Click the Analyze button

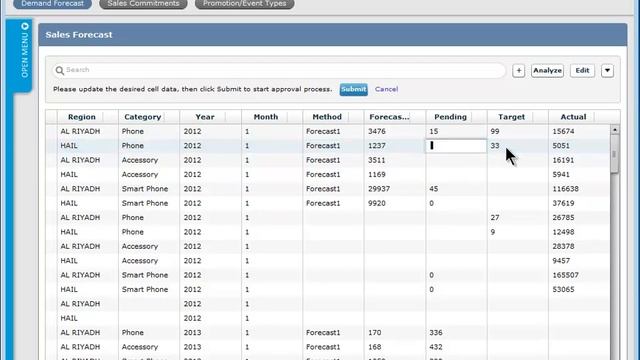click(x=547, y=71)
